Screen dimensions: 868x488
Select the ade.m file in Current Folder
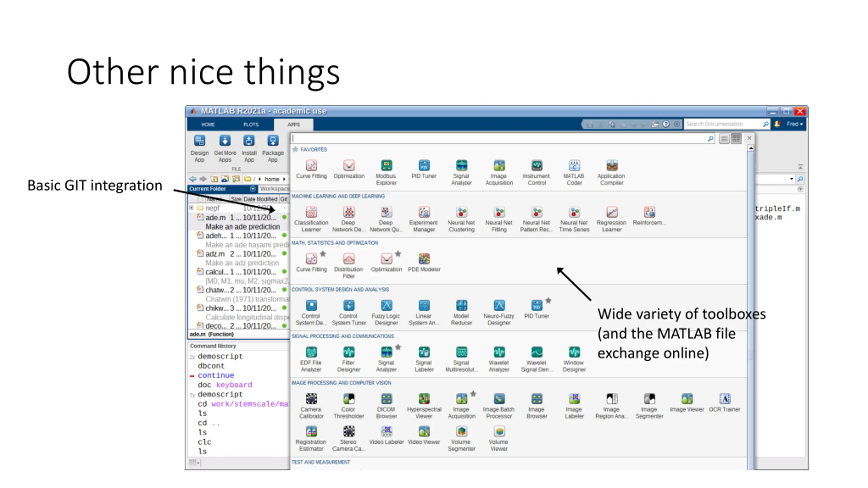(x=216, y=218)
